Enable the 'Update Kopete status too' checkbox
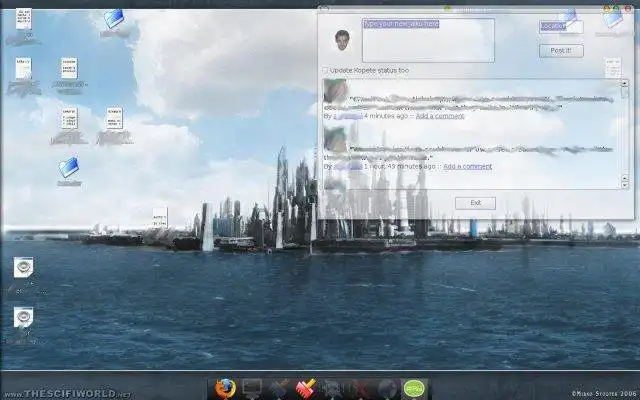 click(325, 70)
